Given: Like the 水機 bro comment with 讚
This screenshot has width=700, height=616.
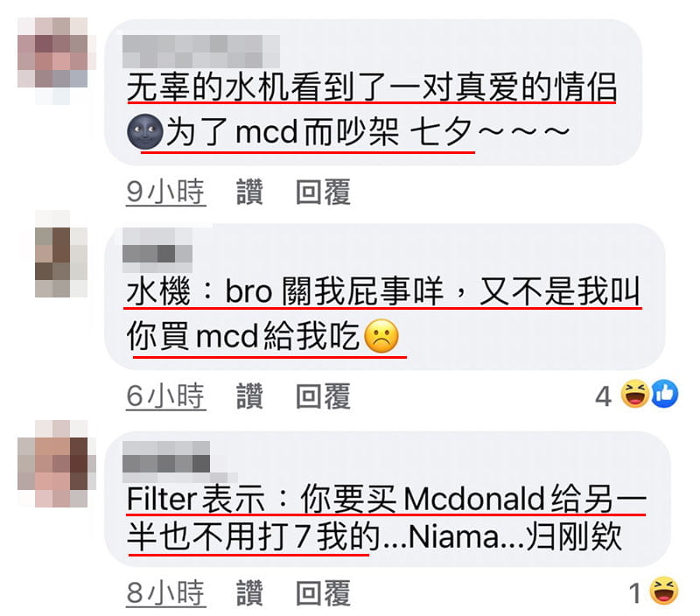Looking at the screenshot, I should 249,395.
